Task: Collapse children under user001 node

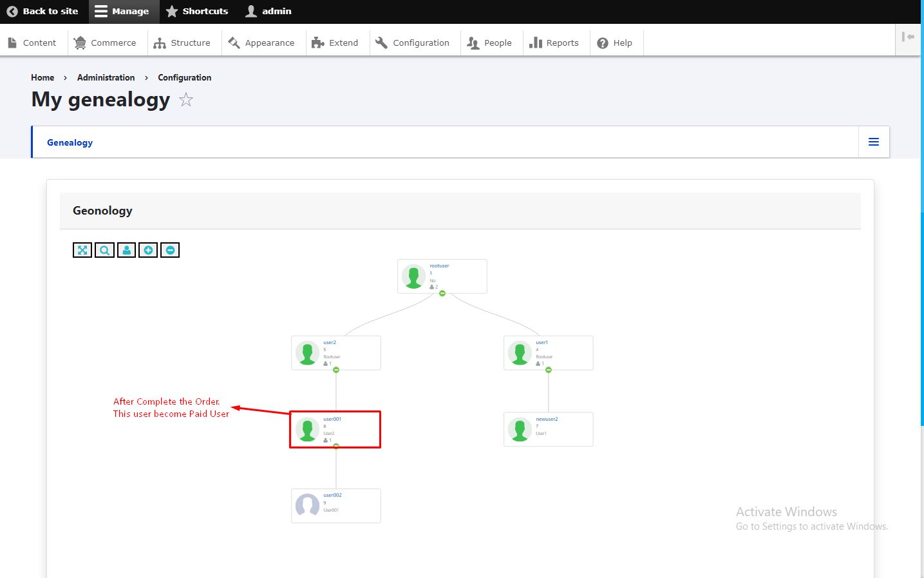Action: pyautogui.click(x=336, y=446)
